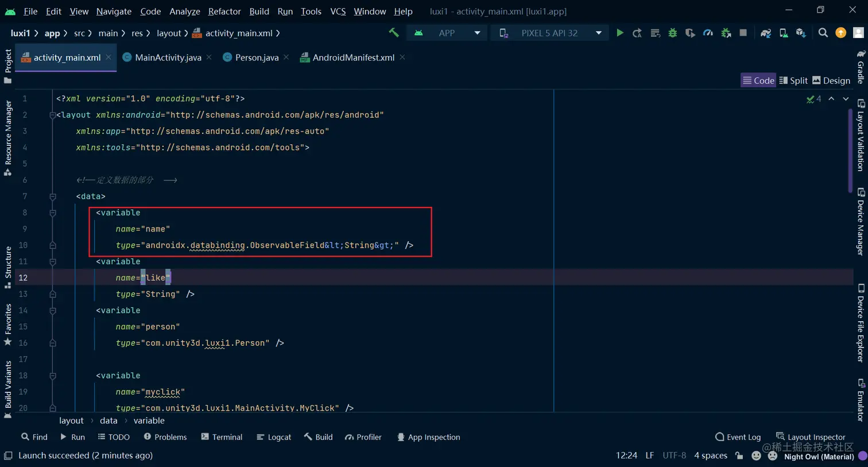
Task: Open the user account avatar icon
Action: point(859,33)
